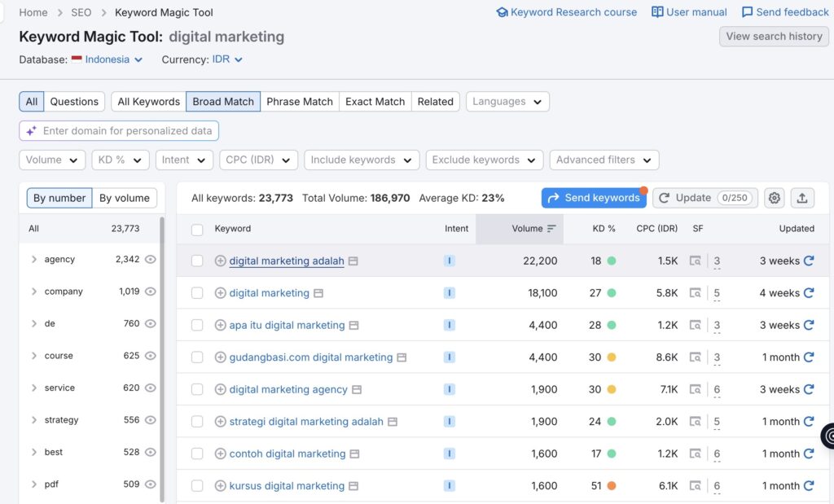The width and height of the screenshot is (834, 504).
Task: Toggle eye icon for 'course' group
Action: (x=151, y=356)
